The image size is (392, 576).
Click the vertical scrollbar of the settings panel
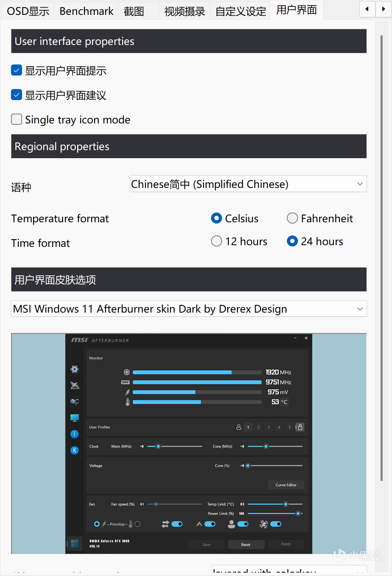pyautogui.click(x=381, y=258)
